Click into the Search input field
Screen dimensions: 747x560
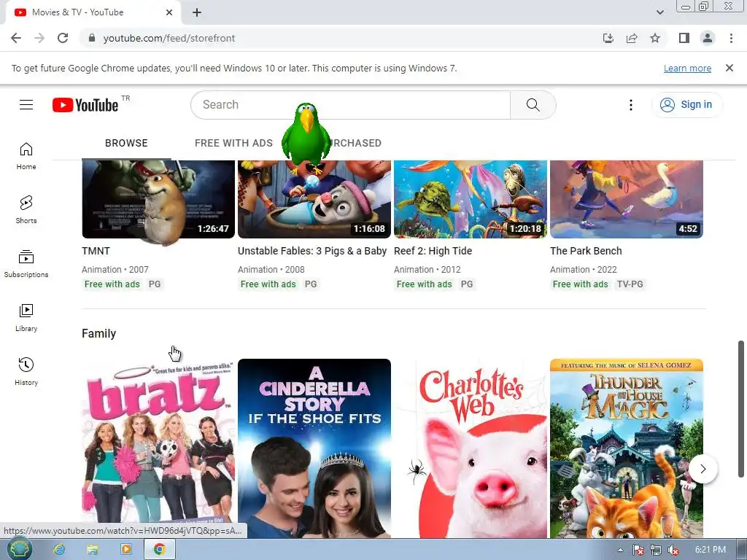click(x=350, y=105)
